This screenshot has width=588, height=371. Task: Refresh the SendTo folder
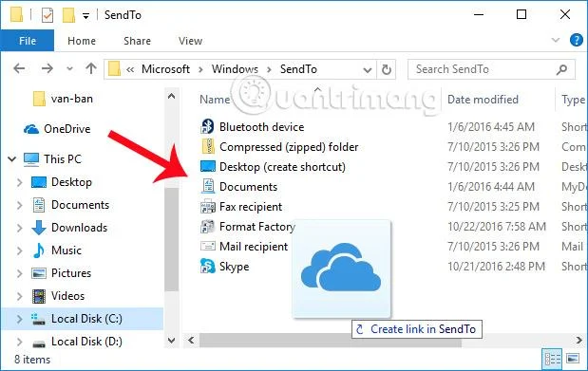coord(387,69)
